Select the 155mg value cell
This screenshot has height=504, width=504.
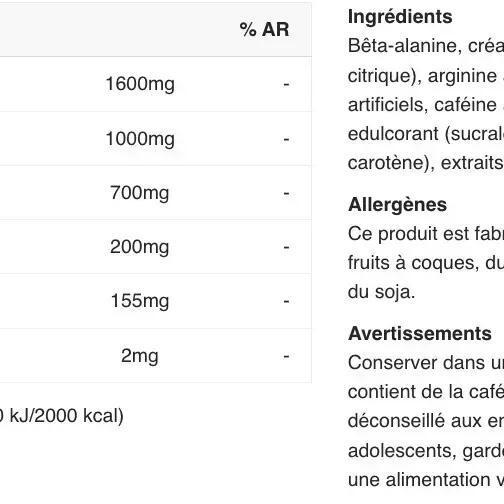(x=140, y=301)
